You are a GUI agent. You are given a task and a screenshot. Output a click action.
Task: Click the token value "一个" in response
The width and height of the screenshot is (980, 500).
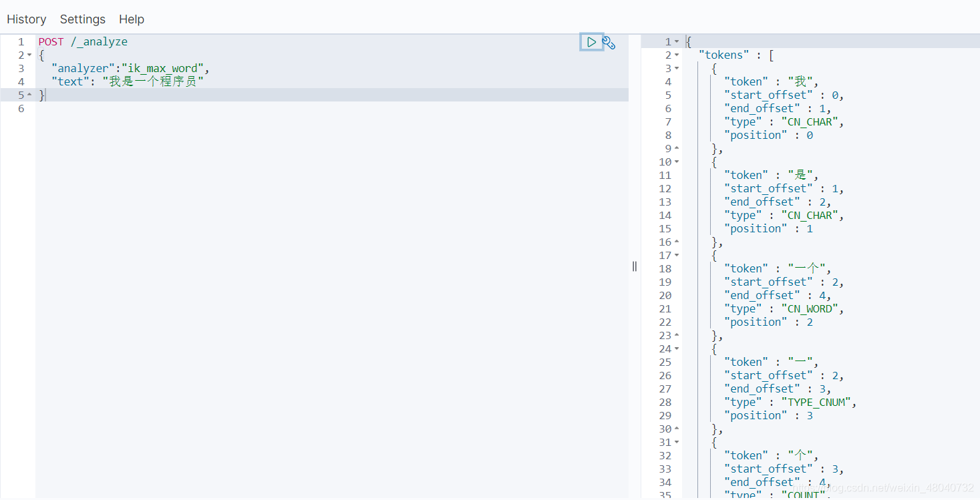[806, 268]
